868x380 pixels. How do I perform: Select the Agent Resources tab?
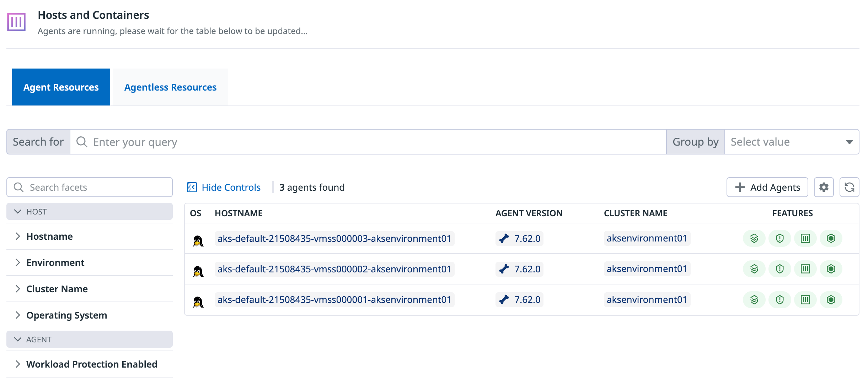(x=61, y=87)
